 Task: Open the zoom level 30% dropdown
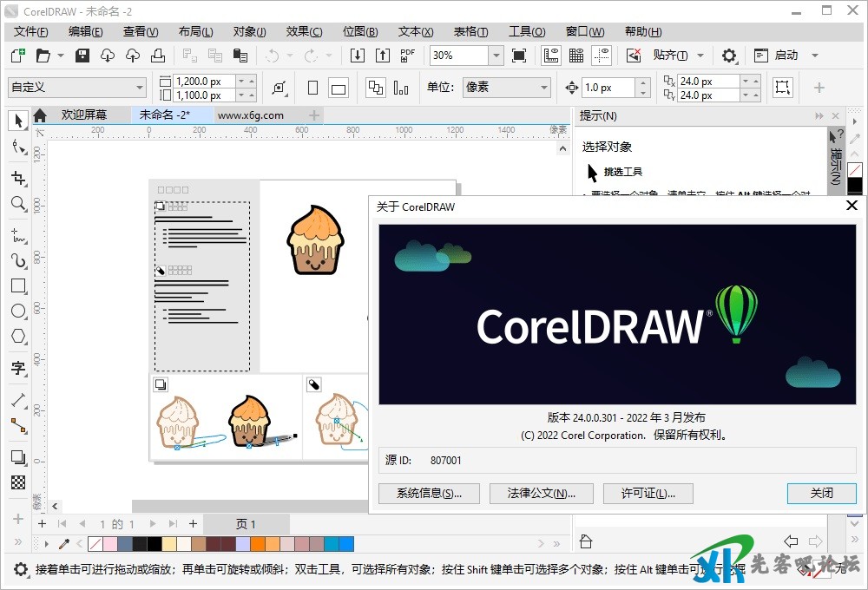496,56
